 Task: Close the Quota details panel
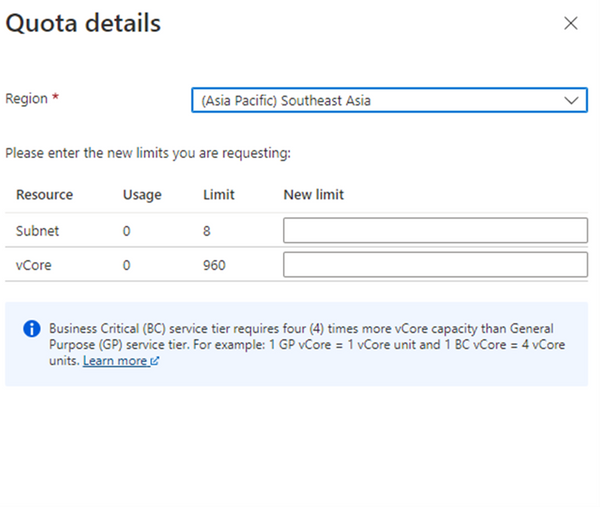[571, 23]
